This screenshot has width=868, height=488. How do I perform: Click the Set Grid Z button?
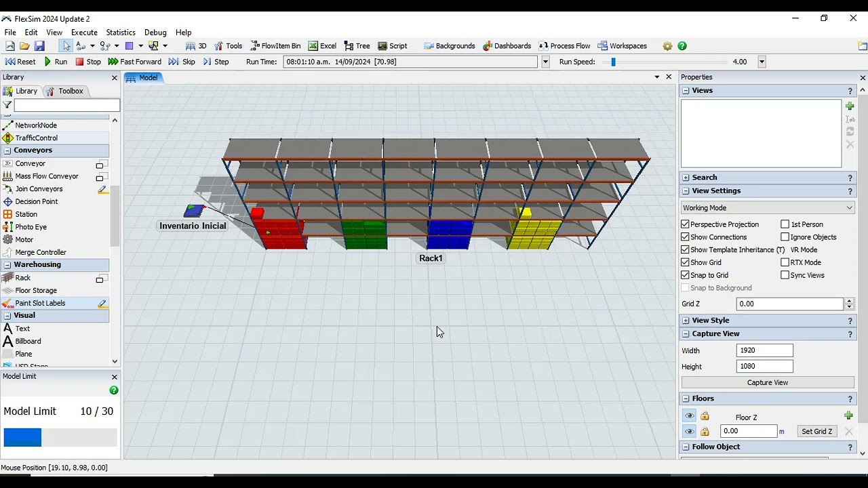(816, 432)
